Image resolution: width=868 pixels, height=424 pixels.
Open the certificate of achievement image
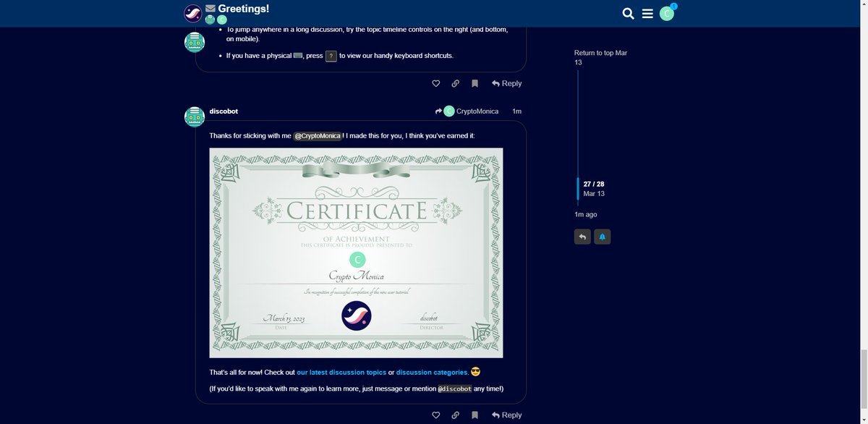(x=356, y=253)
